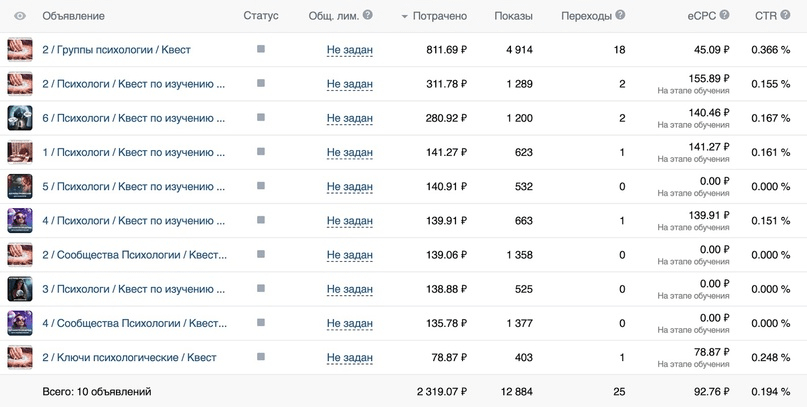Viewport: 807px width, 407px height.
Task: Toggle status of 6 / Психологи ad
Action: tap(261, 117)
